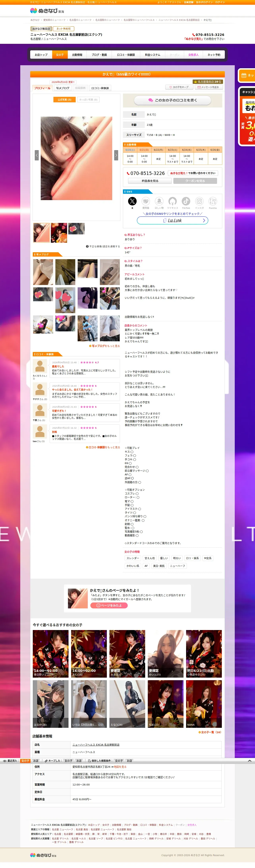Click the avatar of reviewer taoさん

pyautogui.click(x=40, y=432)
